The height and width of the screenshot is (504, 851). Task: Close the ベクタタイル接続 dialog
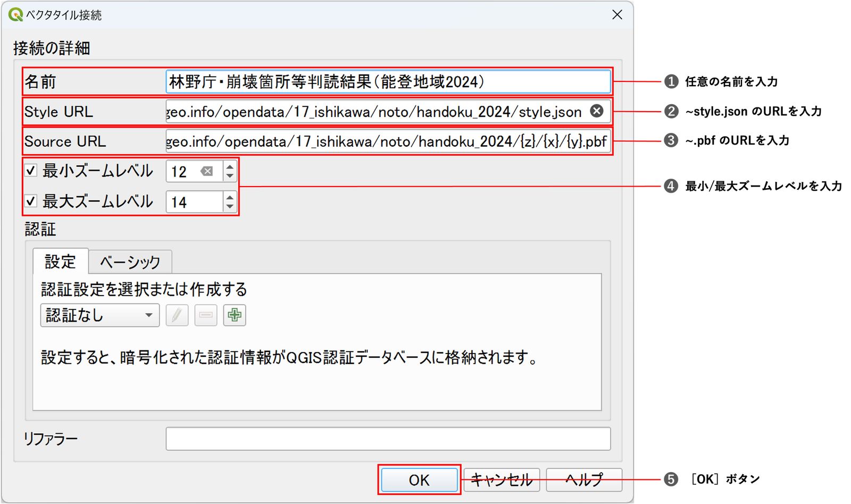(x=617, y=15)
